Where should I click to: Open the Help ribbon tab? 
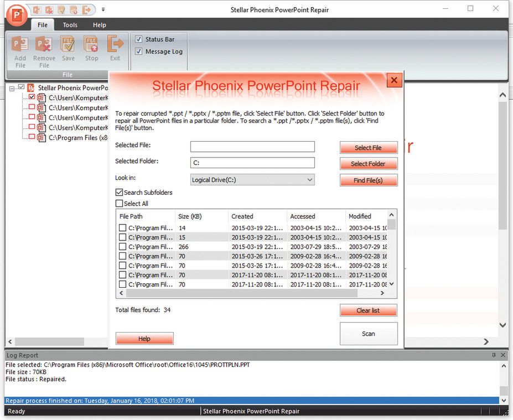100,25
